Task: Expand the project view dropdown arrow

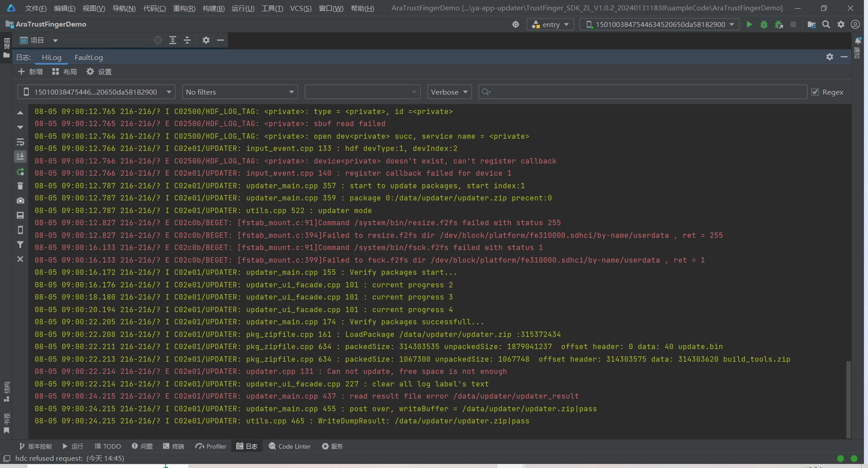Action: point(55,41)
